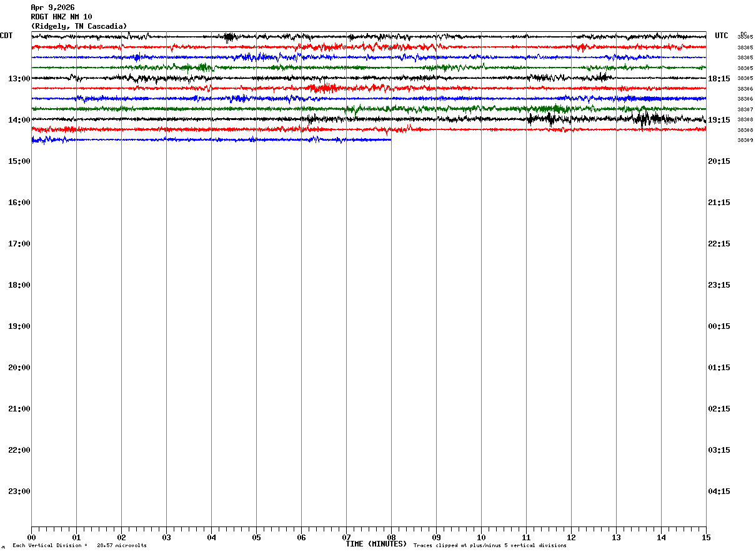Click the 02:15 UTC row label
Image resolution: width=756 pixels, height=554 pixels.
pyautogui.click(x=719, y=408)
